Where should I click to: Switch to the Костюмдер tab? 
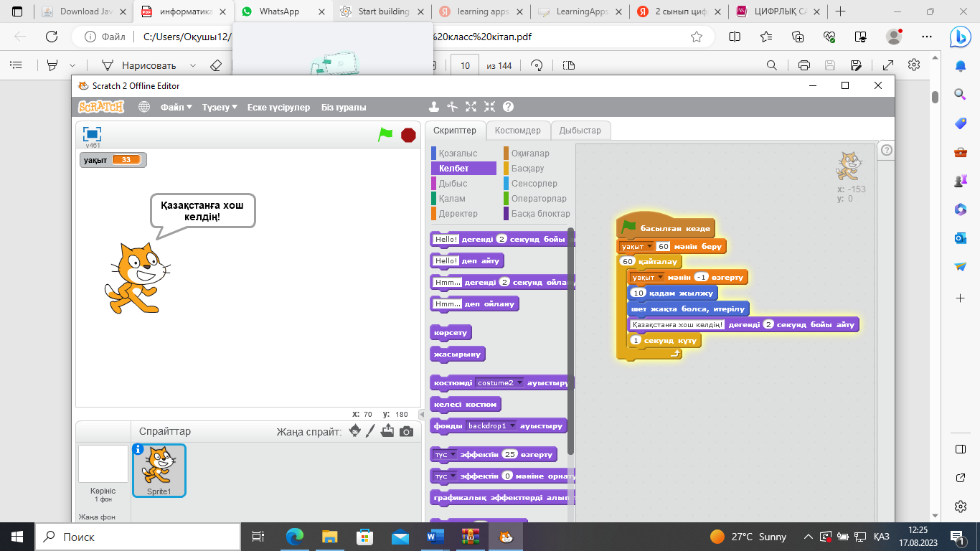click(x=518, y=131)
